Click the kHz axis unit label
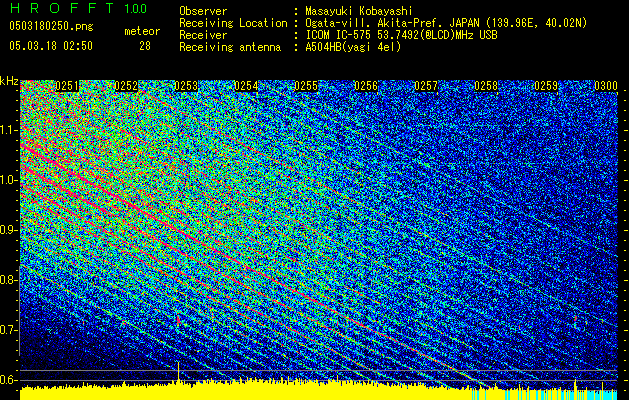Screen dimensions: 629x400 9,81
